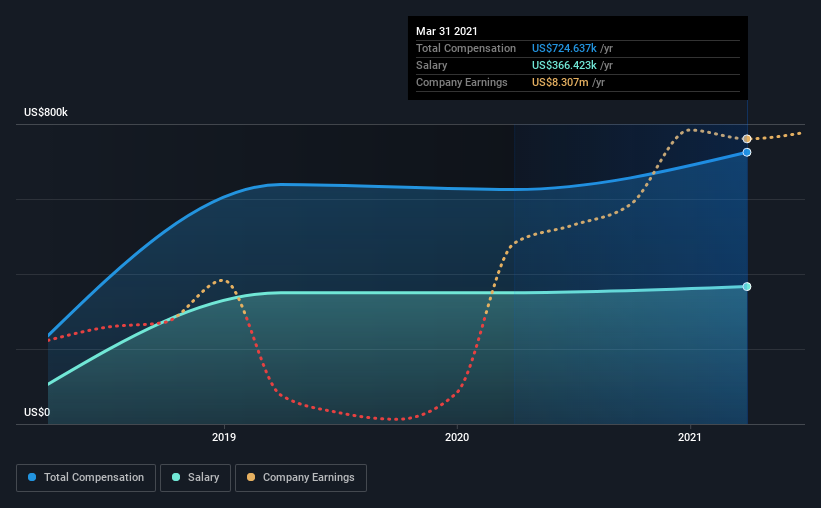Toggle the Total Compensation legend button

point(86,478)
